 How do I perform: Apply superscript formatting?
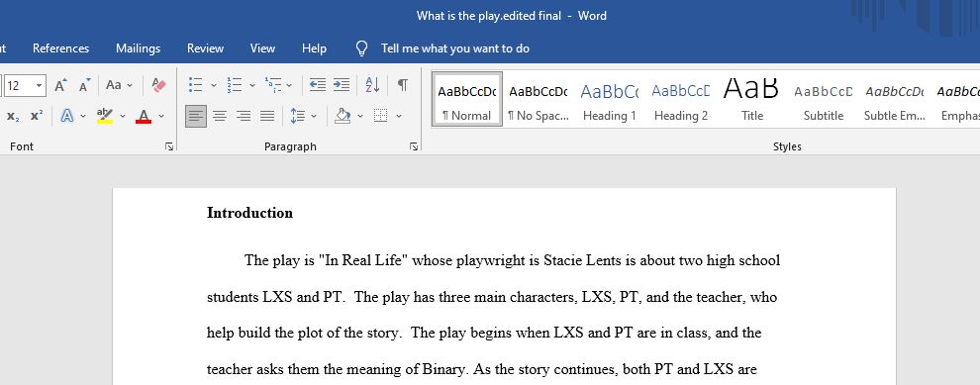[37, 116]
